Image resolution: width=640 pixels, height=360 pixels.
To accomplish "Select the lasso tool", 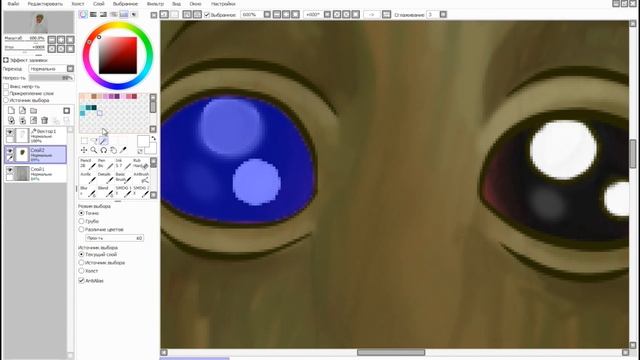I will 94,141.
